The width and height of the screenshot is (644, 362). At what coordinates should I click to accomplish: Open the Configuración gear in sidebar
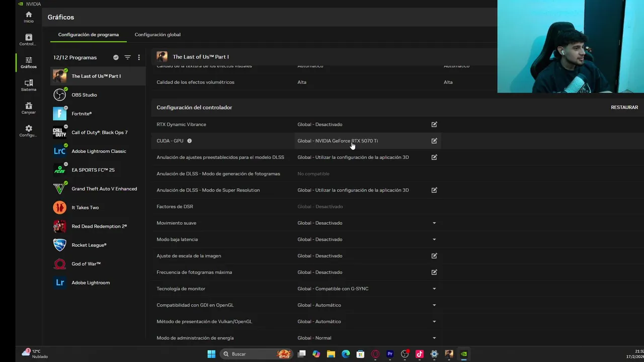coord(29,131)
